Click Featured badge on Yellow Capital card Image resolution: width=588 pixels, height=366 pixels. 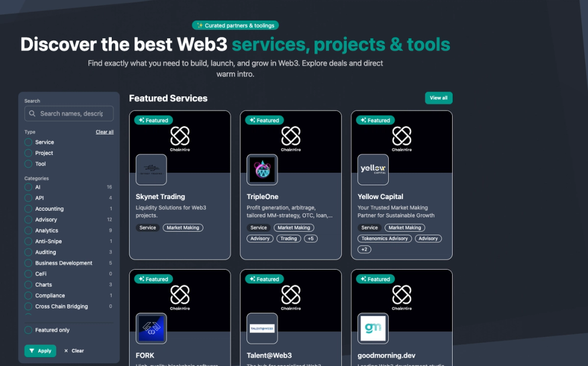(x=375, y=120)
